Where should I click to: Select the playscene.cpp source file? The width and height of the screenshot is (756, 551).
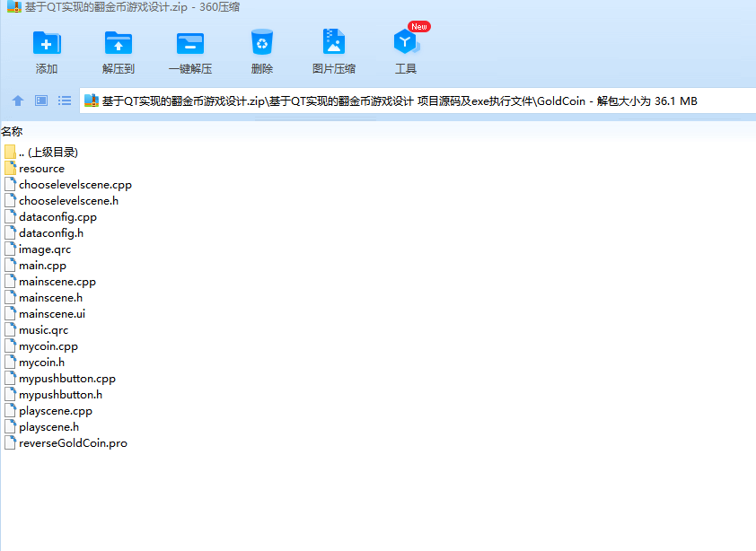tap(56, 410)
